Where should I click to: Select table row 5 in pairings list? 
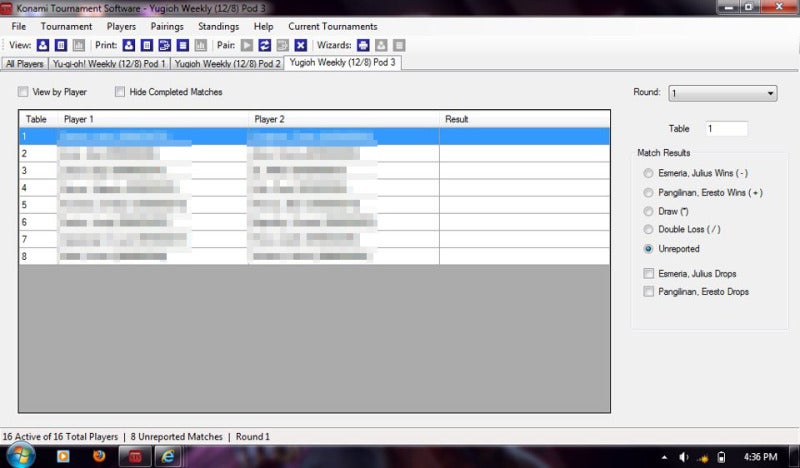point(314,205)
